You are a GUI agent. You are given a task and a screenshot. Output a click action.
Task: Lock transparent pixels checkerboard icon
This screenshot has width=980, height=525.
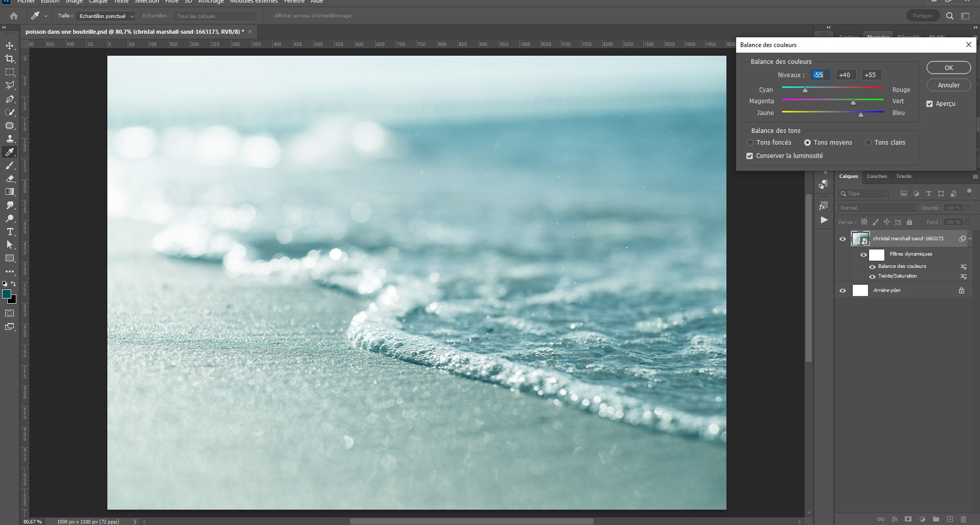click(x=864, y=222)
